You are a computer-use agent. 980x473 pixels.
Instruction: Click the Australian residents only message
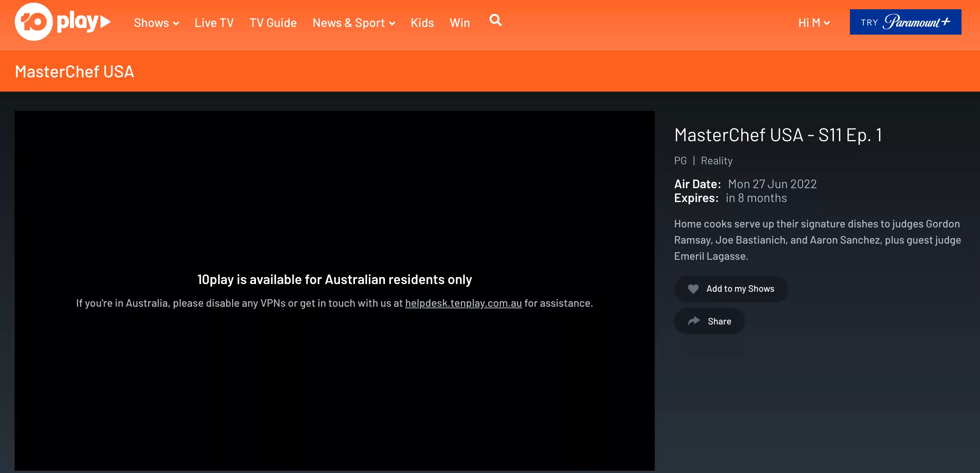(x=334, y=279)
